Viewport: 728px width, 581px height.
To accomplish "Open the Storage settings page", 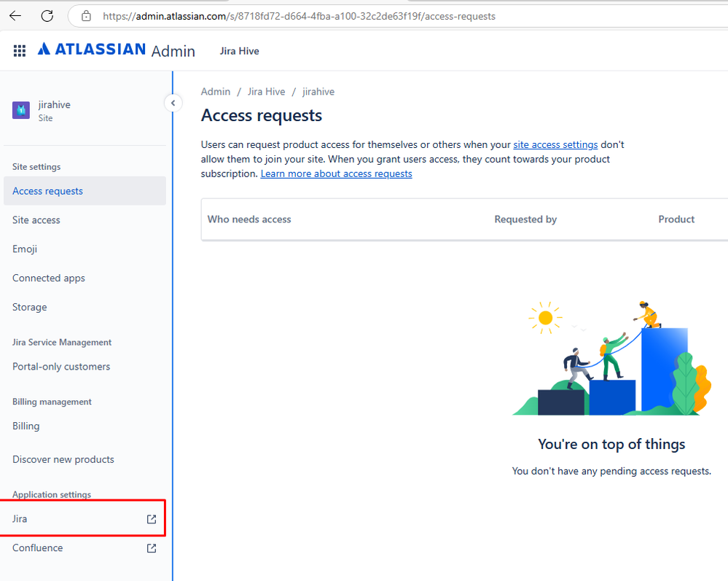I will click(29, 307).
